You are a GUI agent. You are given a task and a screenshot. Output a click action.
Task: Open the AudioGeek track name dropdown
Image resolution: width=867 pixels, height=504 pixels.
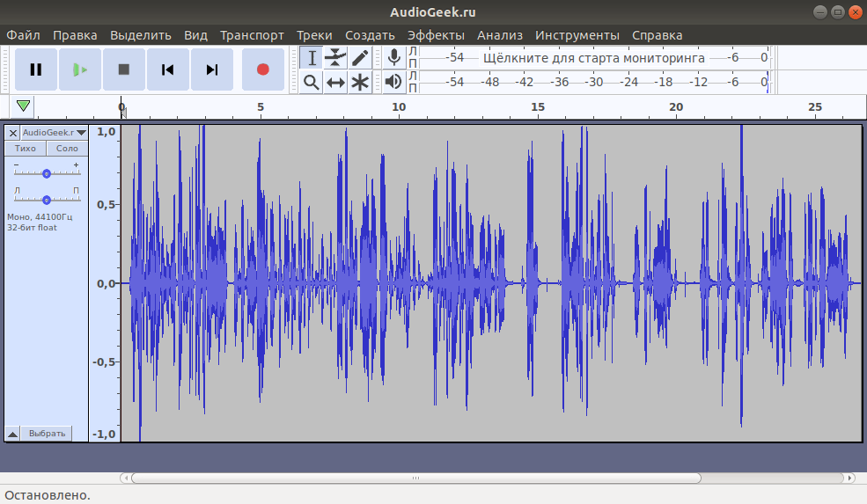55,133
